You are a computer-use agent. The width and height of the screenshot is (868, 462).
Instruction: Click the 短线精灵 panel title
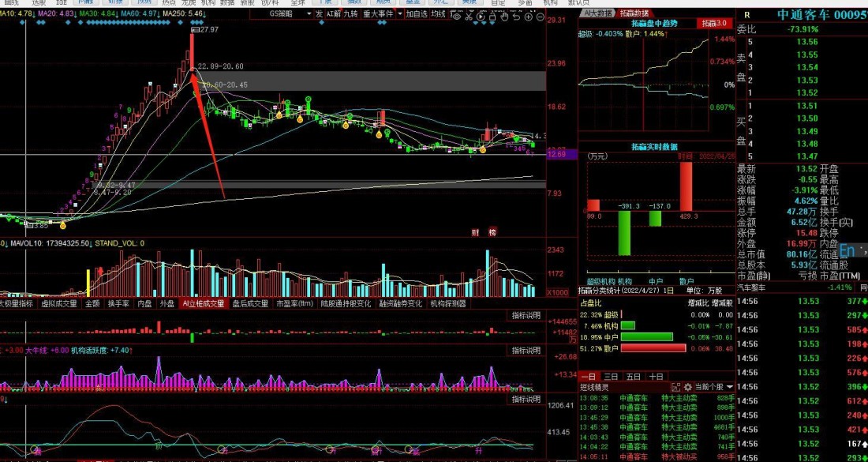[x=594, y=387]
